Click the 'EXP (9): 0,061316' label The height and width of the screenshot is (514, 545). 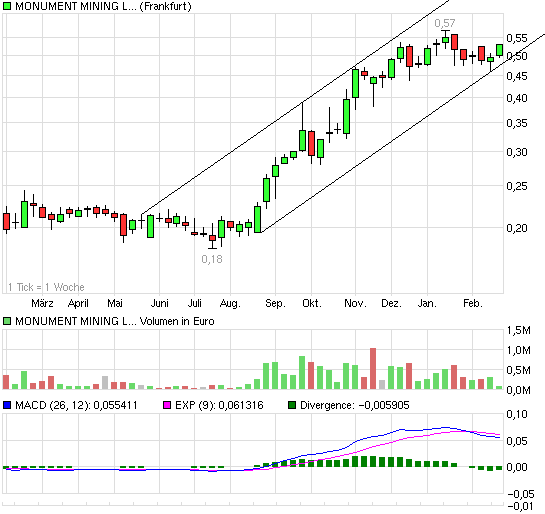tap(219, 405)
